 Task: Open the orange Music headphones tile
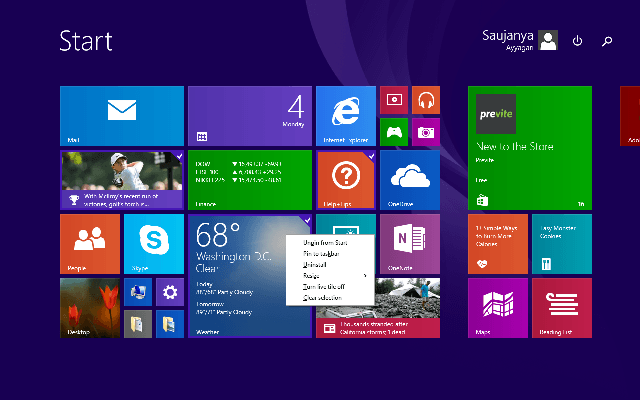426,100
